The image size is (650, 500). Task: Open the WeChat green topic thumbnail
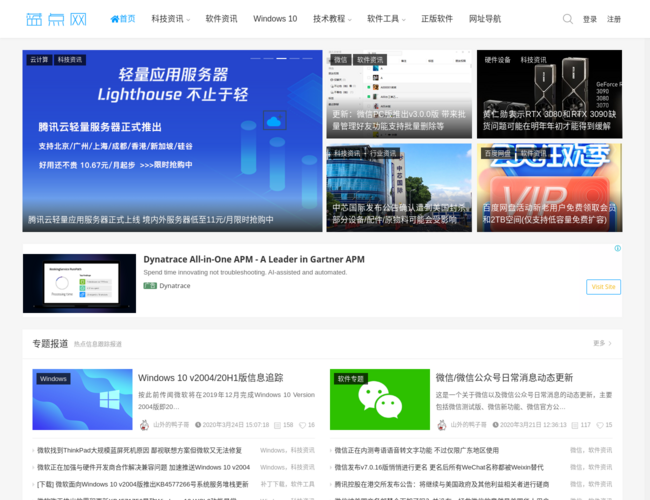pyautogui.click(x=380, y=399)
